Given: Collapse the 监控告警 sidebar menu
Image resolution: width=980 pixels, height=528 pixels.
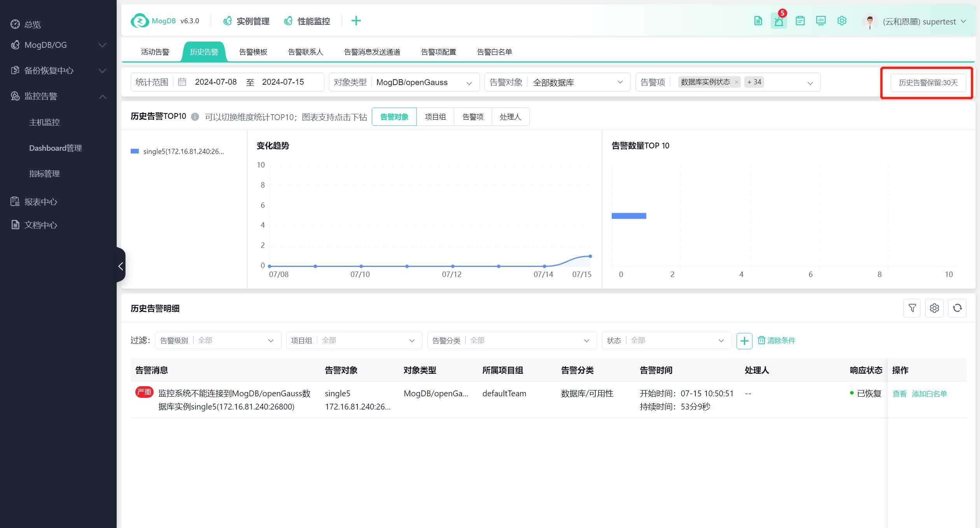Looking at the screenshot, I should (x=102, y=96).
